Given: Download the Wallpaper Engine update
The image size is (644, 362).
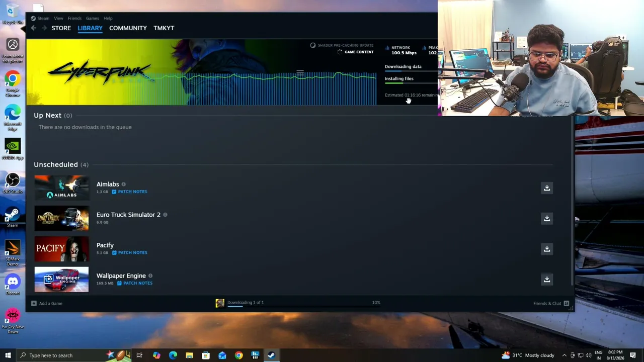Looking at the screenshot, I should point(547,279).
